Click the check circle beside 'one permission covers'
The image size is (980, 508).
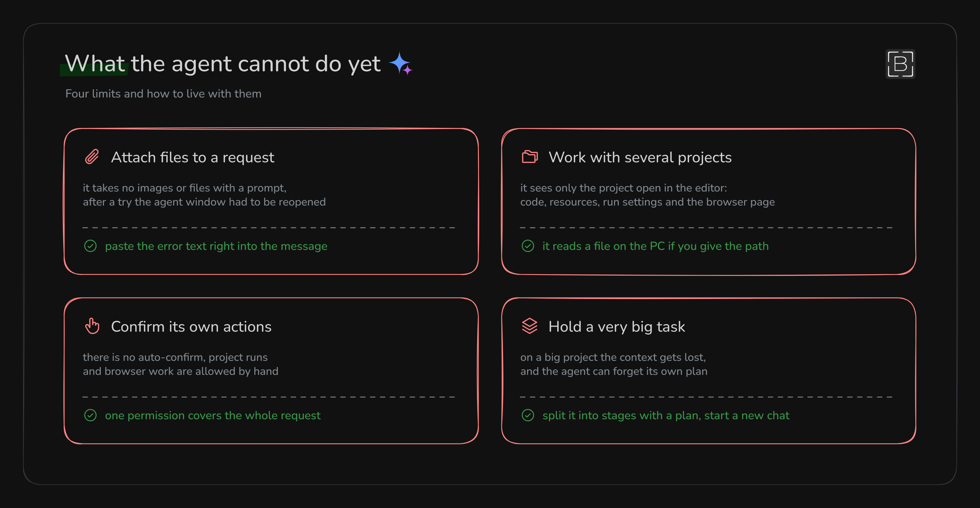click(90, 415)
